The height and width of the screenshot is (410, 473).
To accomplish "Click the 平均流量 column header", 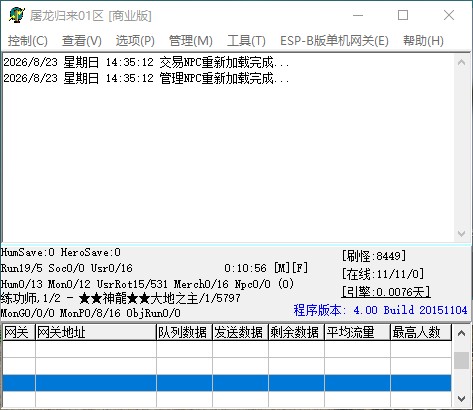I will tap(357, 332).
